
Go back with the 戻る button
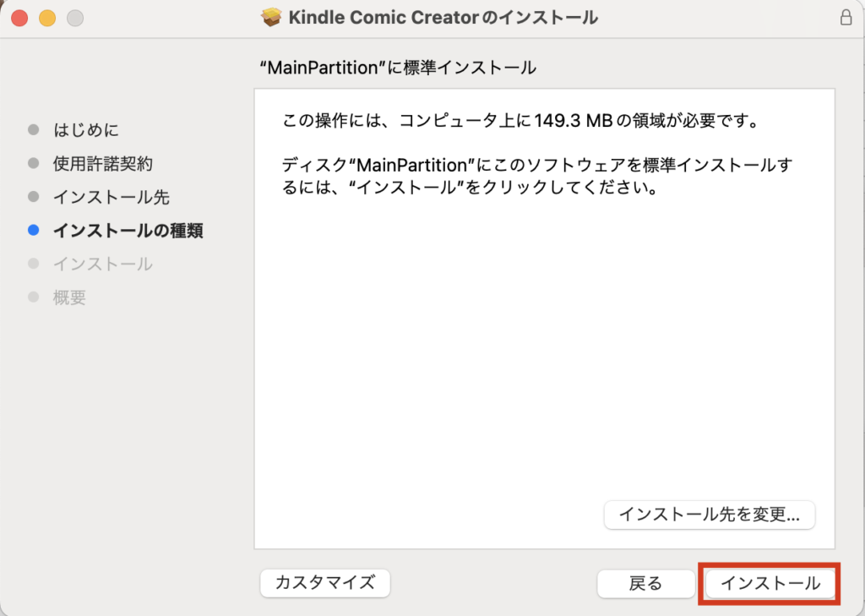[x=646, y=583]
